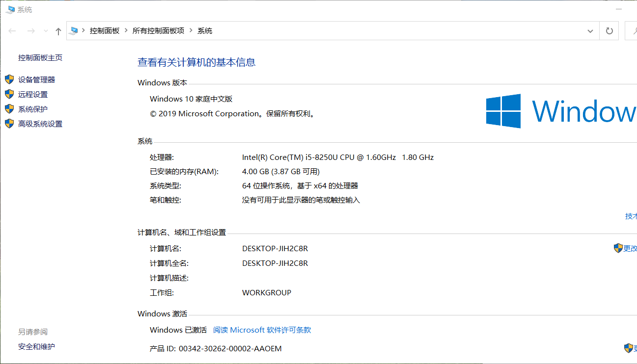Screen dimensions: 637x364
Task: Select 所有控制面板项 breadcrumb
Action: click(158, 30)
